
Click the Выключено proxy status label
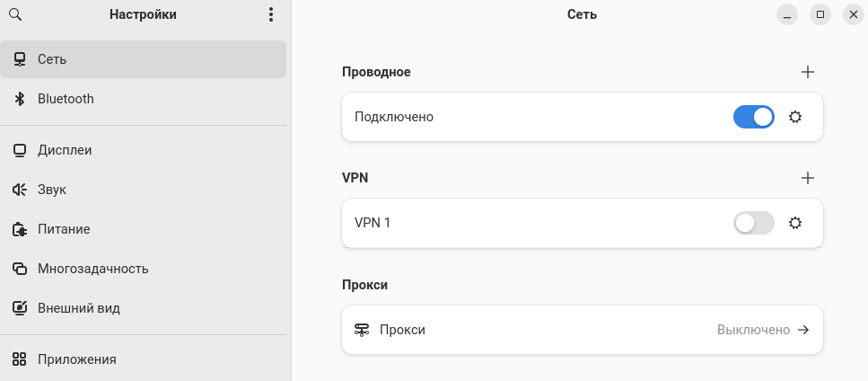click(753, 330)
